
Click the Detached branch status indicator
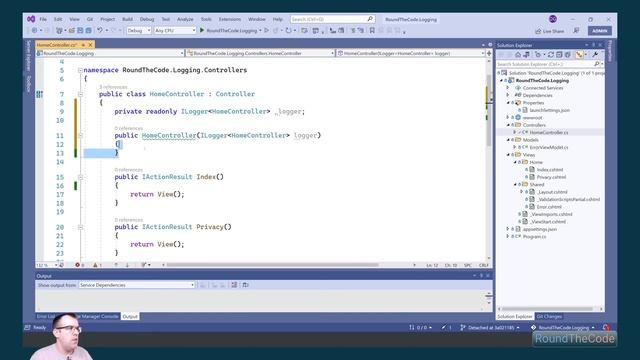click(x=490, y=327)
